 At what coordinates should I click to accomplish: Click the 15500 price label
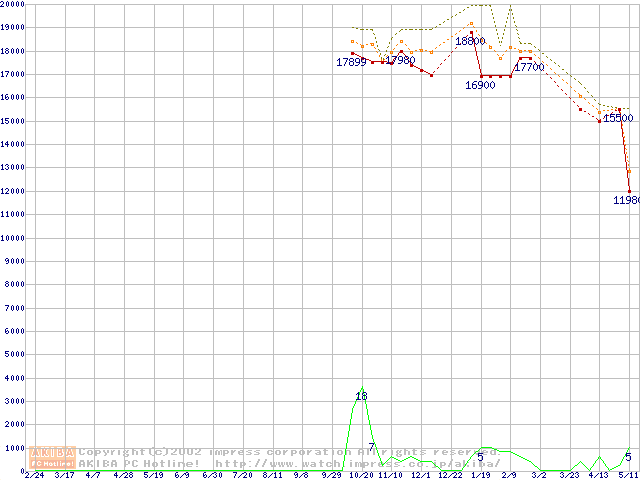click(x=617, y=118)
